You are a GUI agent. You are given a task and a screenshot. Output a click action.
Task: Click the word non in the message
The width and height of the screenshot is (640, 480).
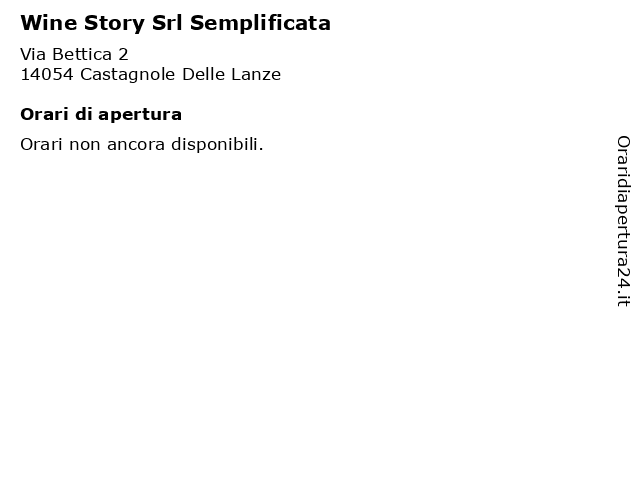click(x=84, y=146)
